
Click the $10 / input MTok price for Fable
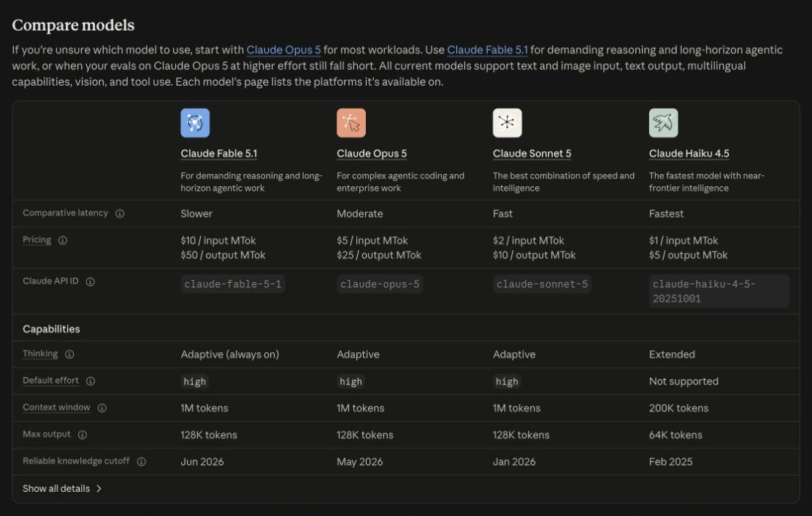[x=218, y=240]
